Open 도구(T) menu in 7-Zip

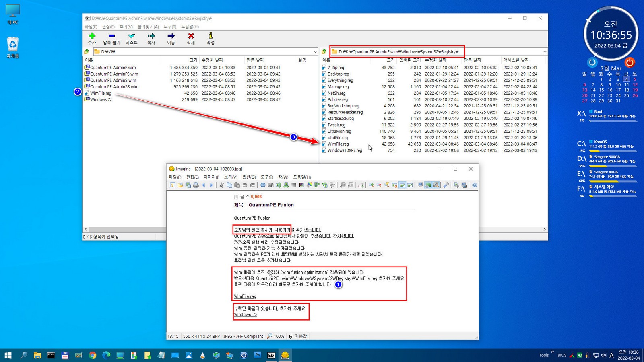[170, 27]
